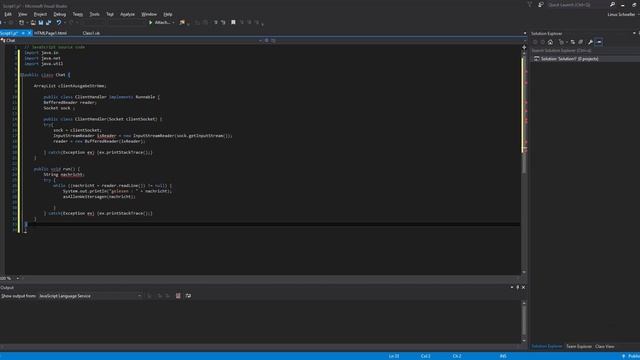Open the editor tab list overflow dropdown
This screenshot has height=360, width=640.
click(x=525, y=33)
